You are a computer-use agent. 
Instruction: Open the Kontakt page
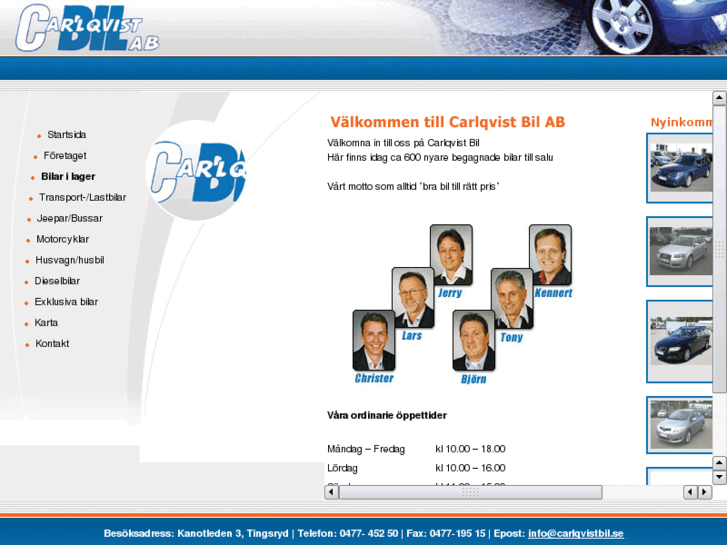point(52,344)
